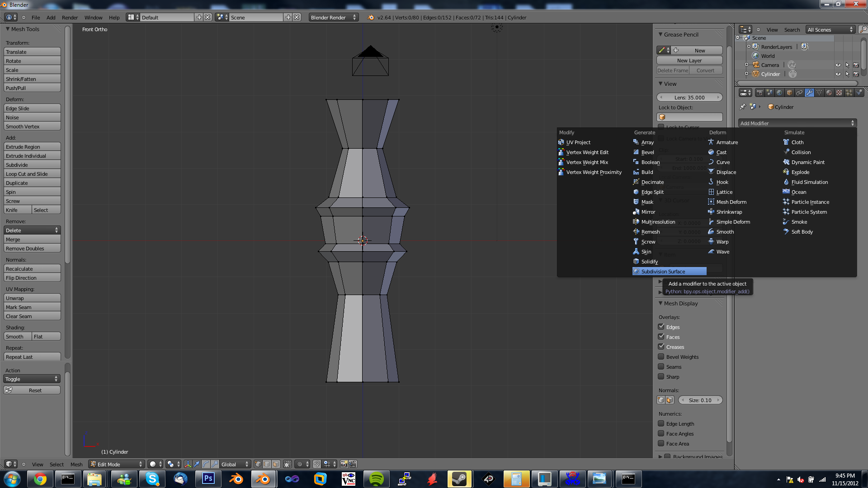The width and height of the screenshot is (868, 488).
Task: Click the Loop Cut and Slide button
Action: [32, 174]
